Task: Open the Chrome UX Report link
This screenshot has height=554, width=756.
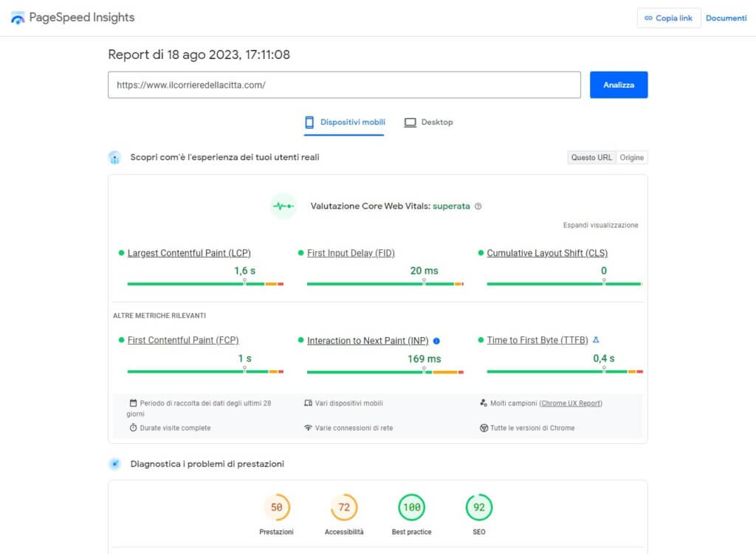Action: click(571, 404)
